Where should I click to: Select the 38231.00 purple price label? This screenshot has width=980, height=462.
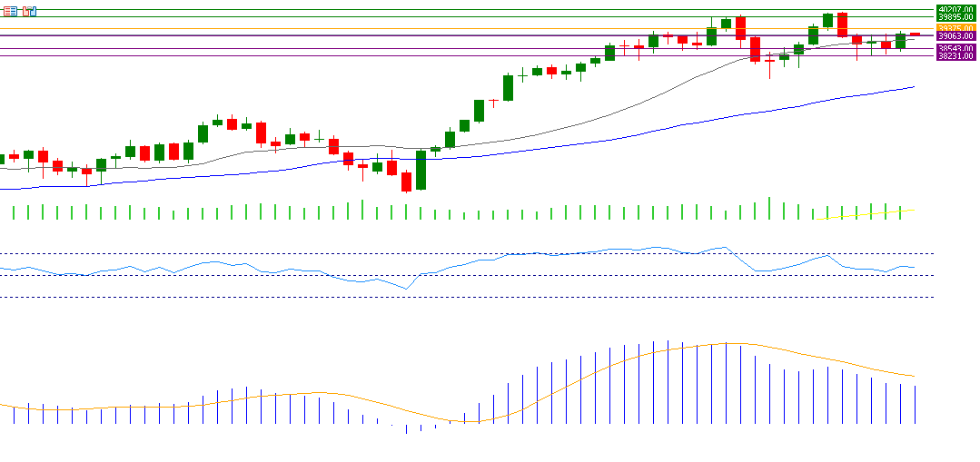[955, 56]
